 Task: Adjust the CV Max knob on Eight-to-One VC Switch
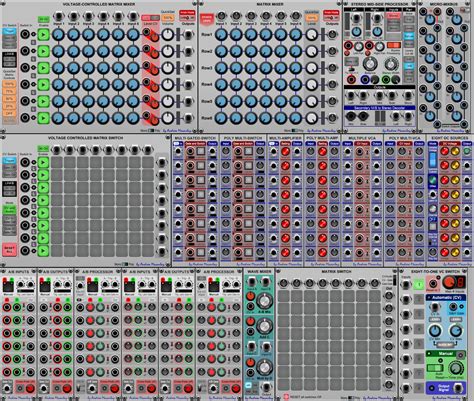point(456,331)
